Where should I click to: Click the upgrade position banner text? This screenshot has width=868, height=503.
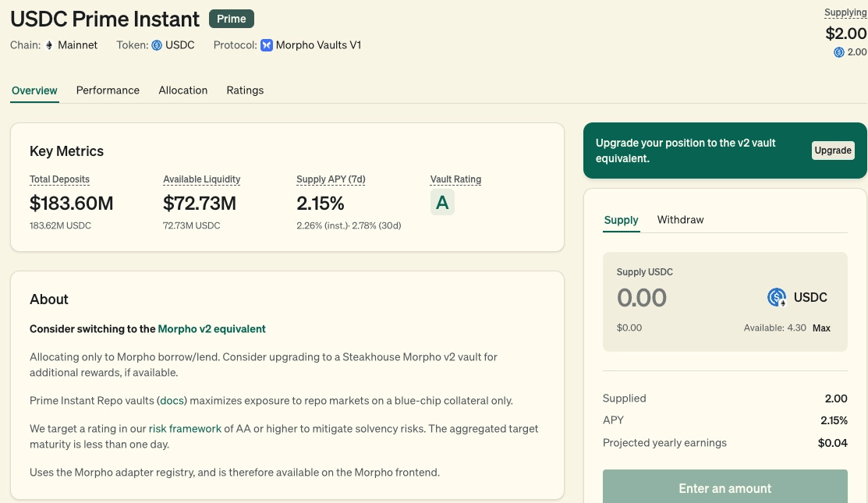click(686, 151)
